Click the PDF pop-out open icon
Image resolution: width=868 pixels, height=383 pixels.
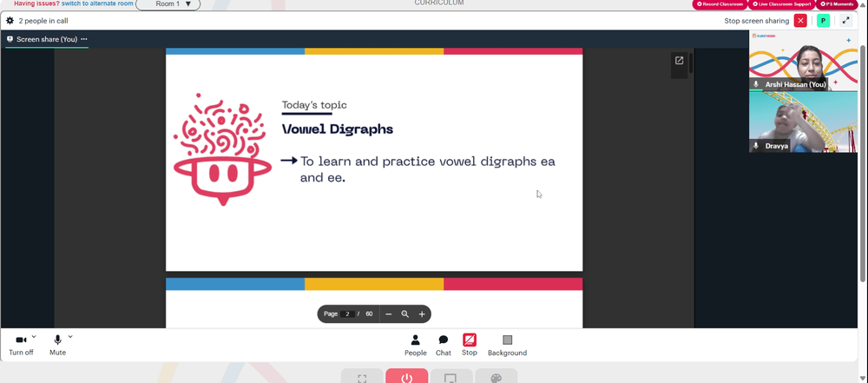pos(680,61)
